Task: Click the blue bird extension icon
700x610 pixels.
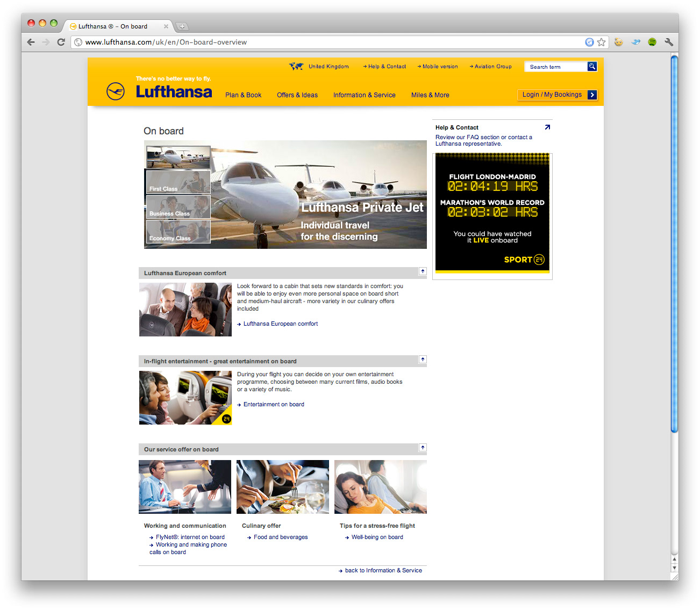Action: (x=636, y=42)
